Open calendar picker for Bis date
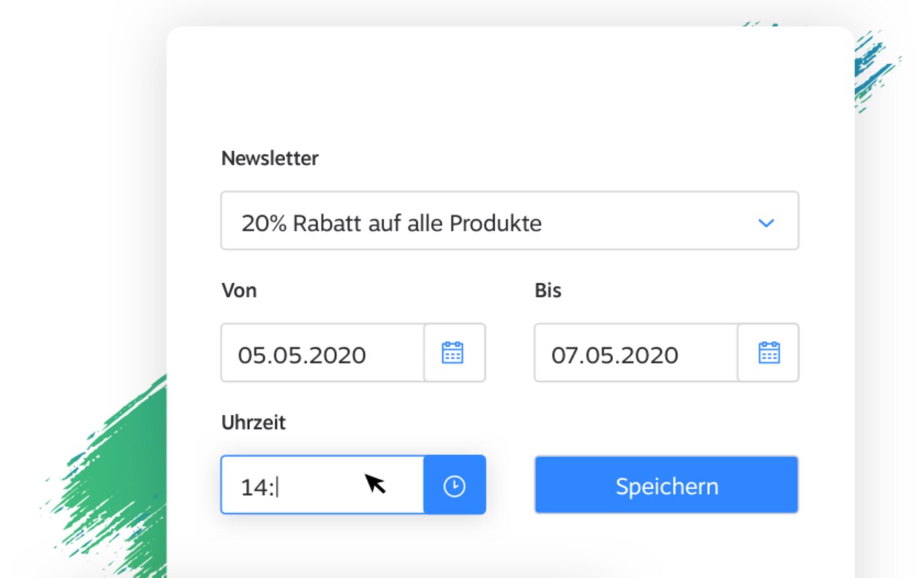The width and height of the screenshot is (924, 578). [768, 353]
